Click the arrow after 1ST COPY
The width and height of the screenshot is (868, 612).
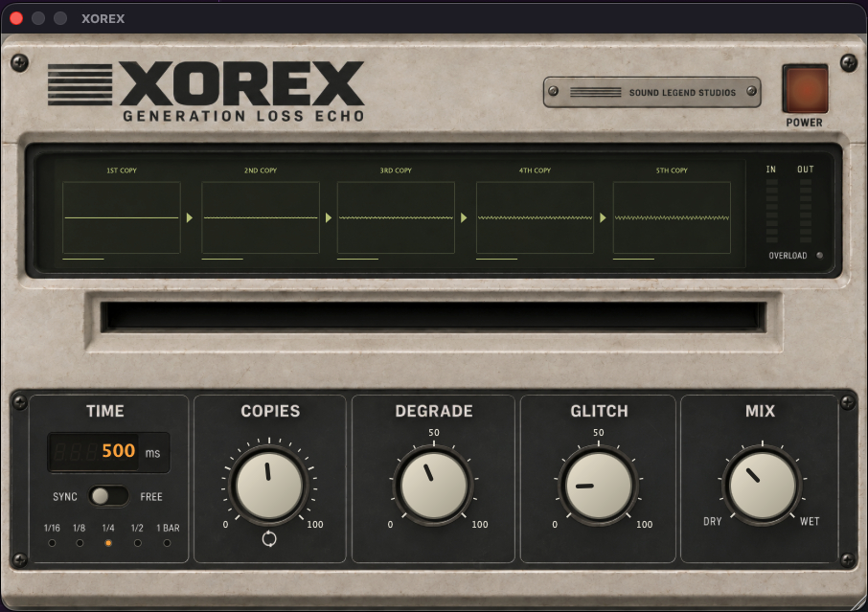[x=190, y=218]
